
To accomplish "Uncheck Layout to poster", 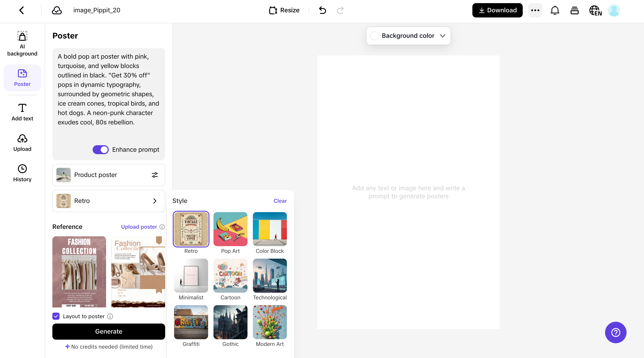I will coord(55,316).
